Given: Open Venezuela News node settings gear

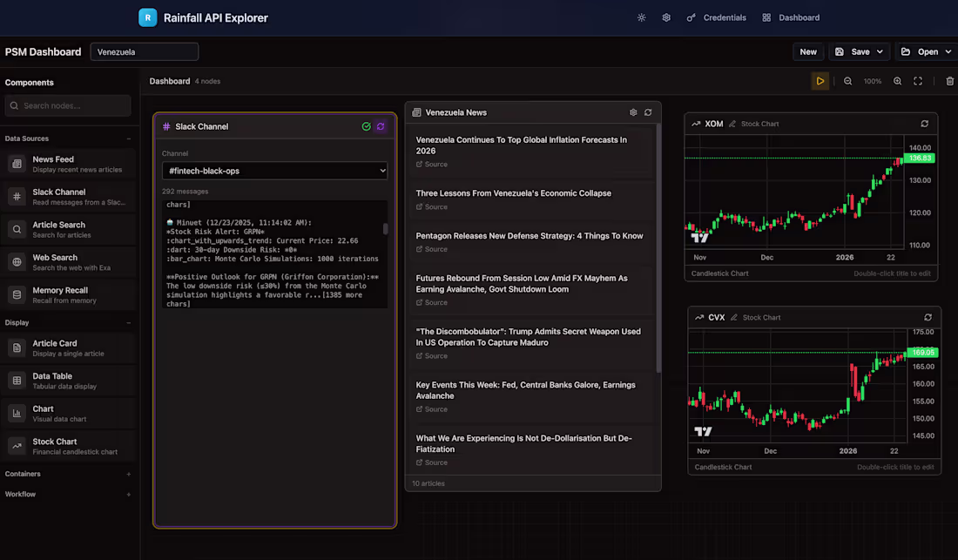Looking at the screenshot, I should [633, 112].
